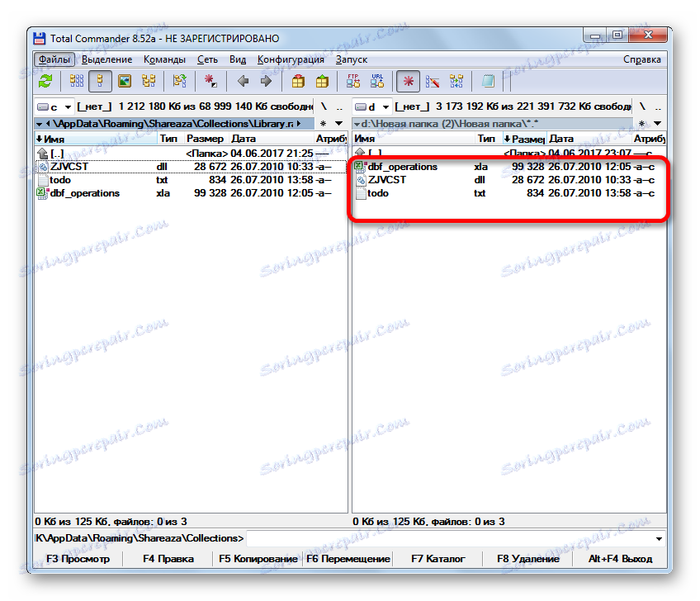This screenshot has width=700, height=601.
Task: Open the synchronize directories icon
Action: (456, 81)
